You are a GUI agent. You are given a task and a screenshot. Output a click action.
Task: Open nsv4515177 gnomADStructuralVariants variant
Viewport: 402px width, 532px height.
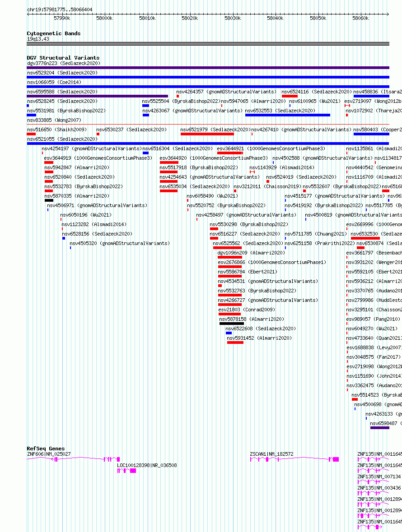click(x=335, y=196)
